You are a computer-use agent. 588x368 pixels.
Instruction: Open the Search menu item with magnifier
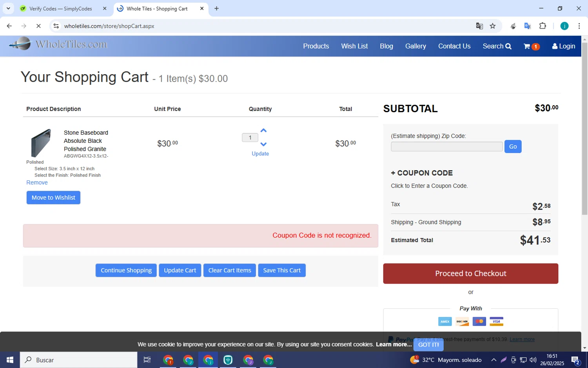coord(497,46)
